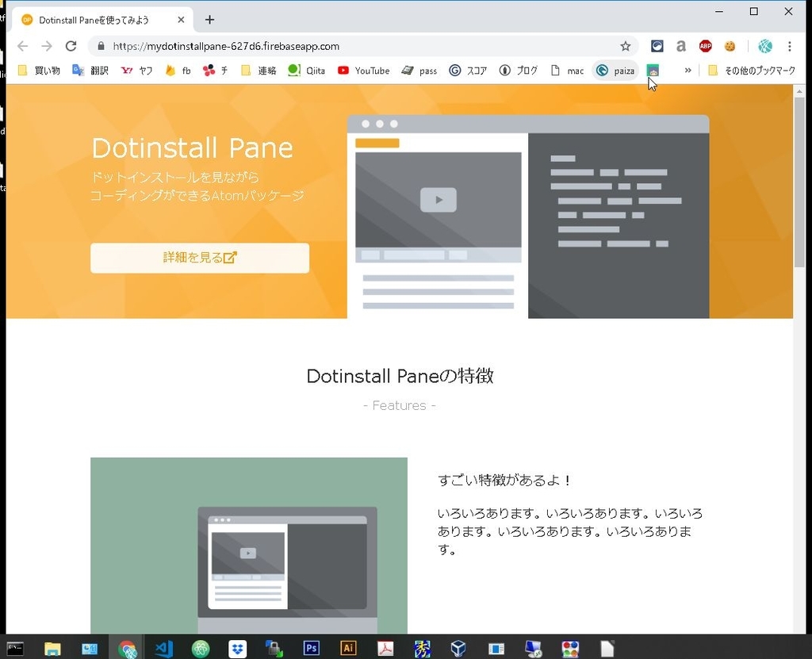Open the 翻訳 bookmark
The width and height of the screenshot is (812, 659).
pyautogui.click(x=90, y=71)
